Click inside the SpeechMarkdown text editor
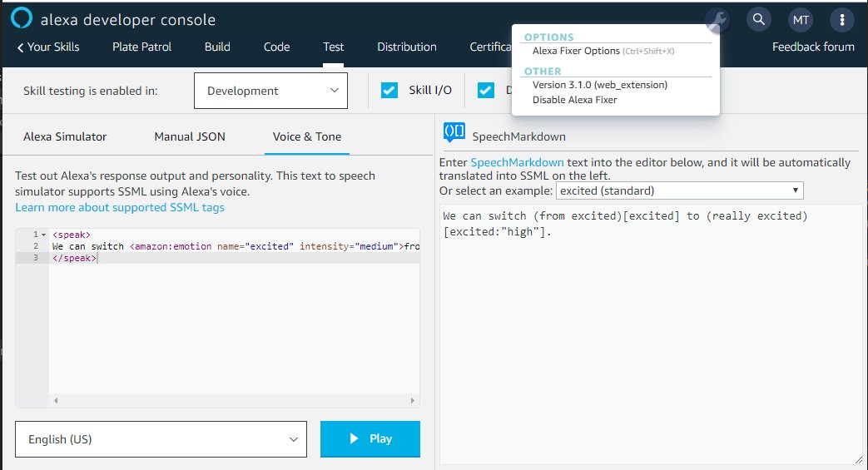868x470 pixels. (651, 334)
